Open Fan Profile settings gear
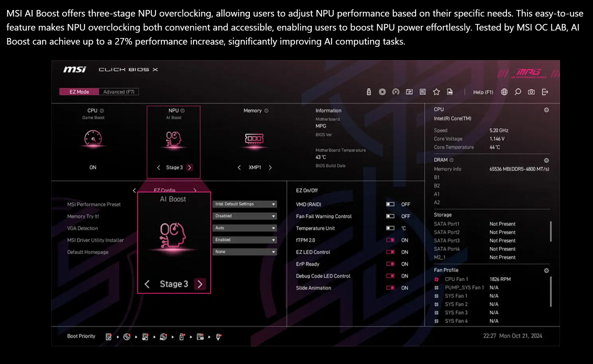Screen dimensions: 593x364 [x=546, y=271]
